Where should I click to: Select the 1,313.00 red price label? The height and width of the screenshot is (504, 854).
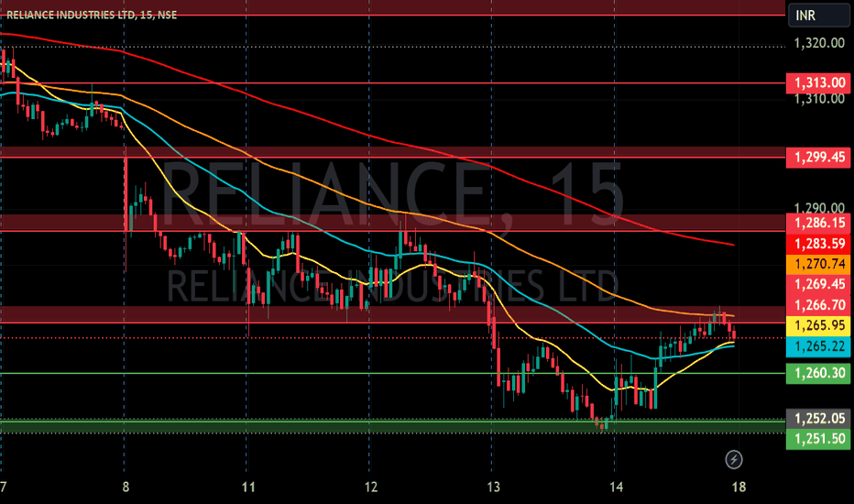[818, 82]
